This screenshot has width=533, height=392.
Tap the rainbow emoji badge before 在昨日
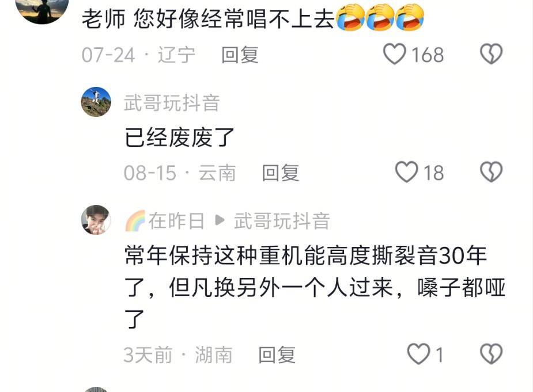[135, 221]
